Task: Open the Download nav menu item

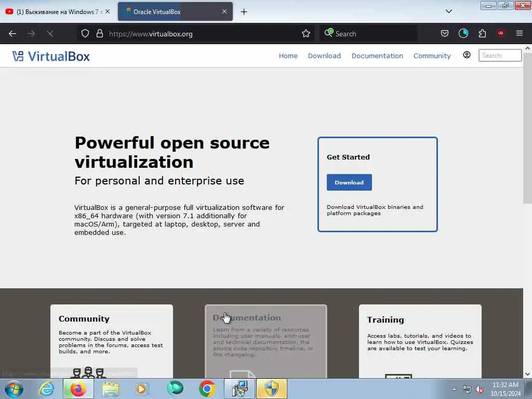Action: click(x=324, y=56)
